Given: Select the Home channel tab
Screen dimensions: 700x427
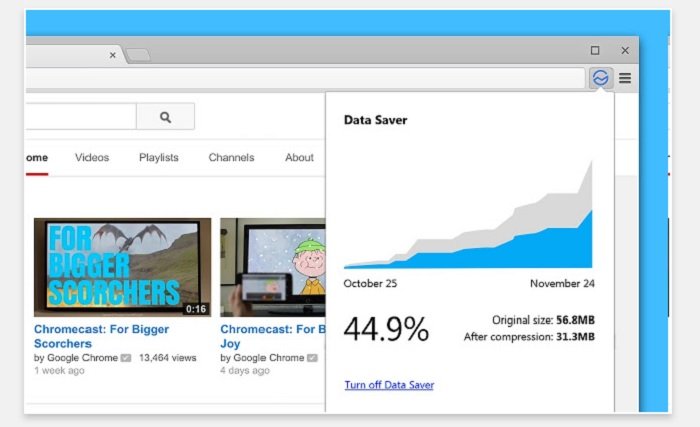Looking at the screenshot, I should 37,158.
